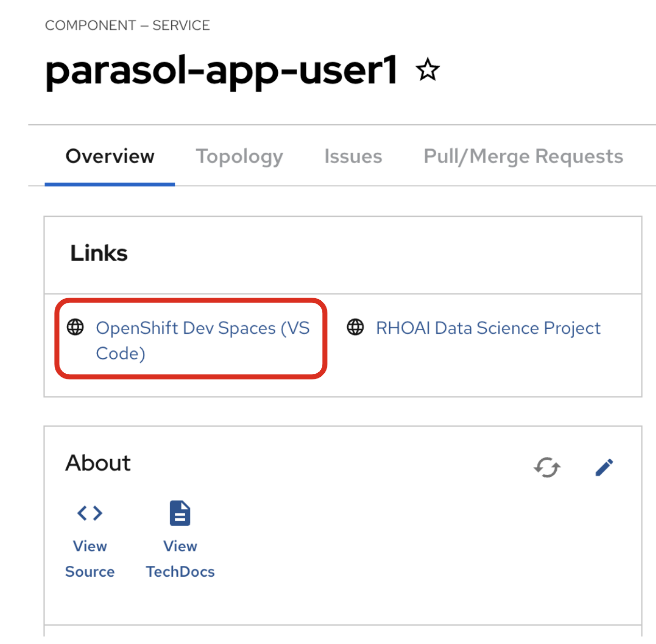Click the Links card heading
The image size is (656, 644).
99,253
